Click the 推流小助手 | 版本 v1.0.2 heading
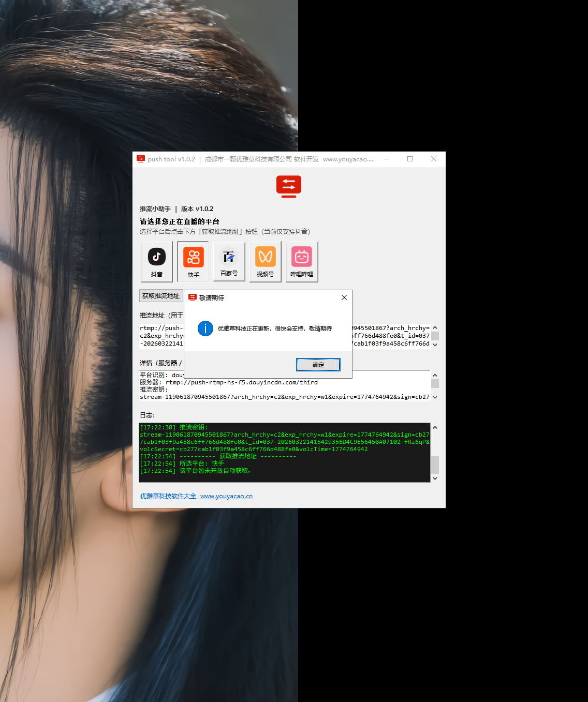588x702 pixels. click(x=177, y=209)
